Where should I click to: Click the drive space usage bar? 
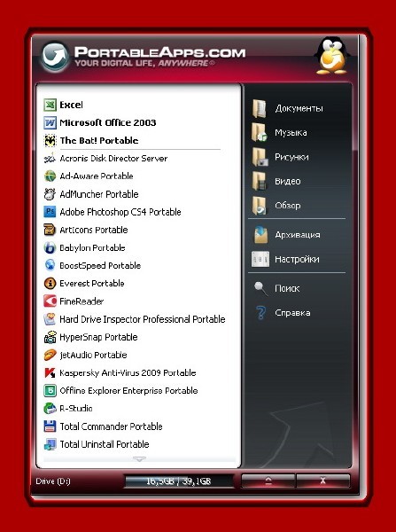coord(179,481)
